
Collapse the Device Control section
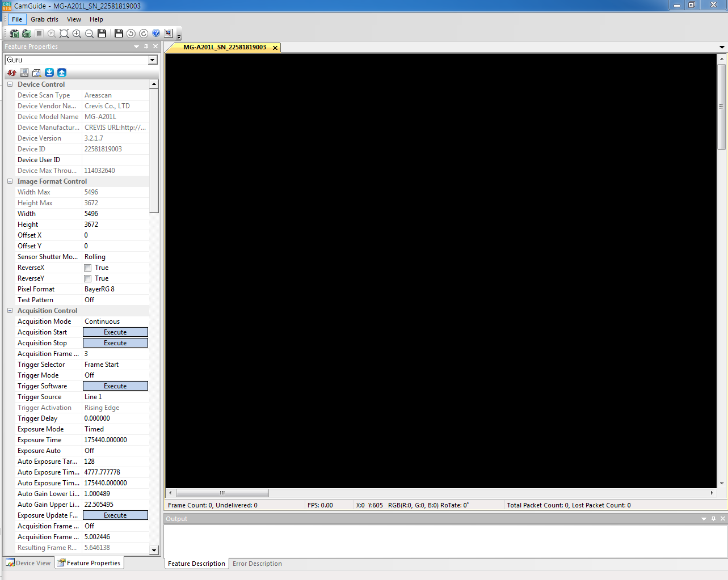(10, 84)
